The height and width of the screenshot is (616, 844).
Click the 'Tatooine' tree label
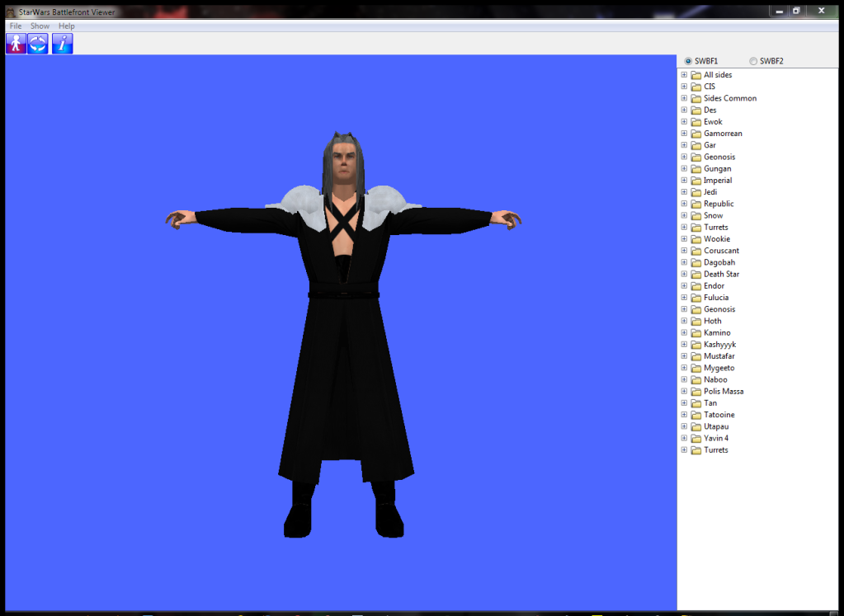(719, 415)
